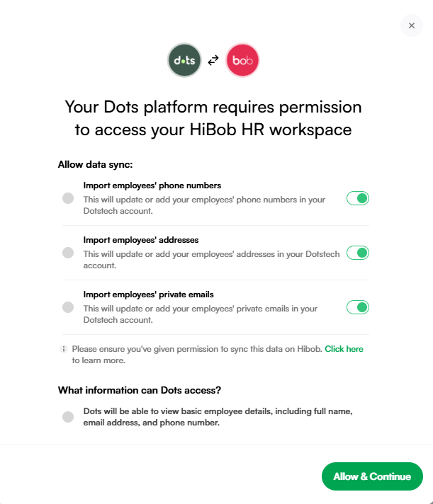Click 'What information can Dots access?' heading
Screen dimensions: 433x504
point(140,390)
